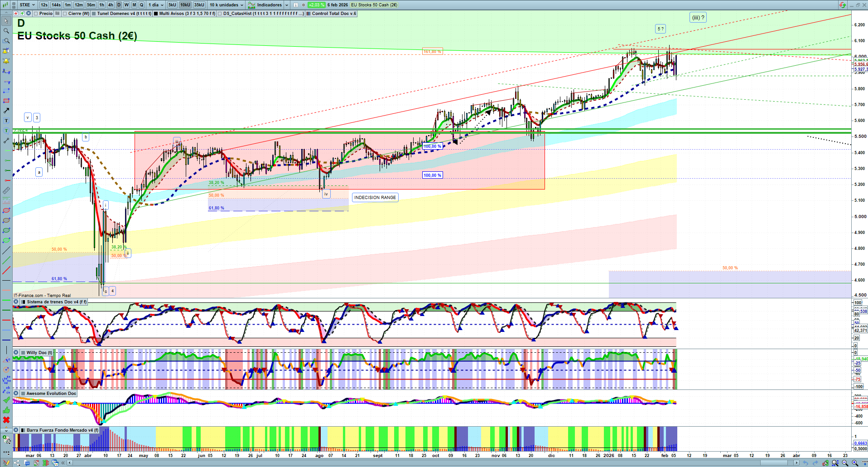Expand the '1 día' period dropdown
Image resolution: width=868 pixels, height=467 pixels.
(156, 5)
